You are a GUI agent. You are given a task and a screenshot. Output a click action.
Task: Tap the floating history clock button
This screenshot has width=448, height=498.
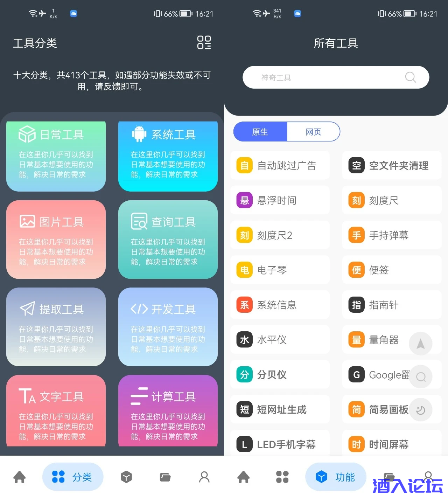(x=421, y=410)
